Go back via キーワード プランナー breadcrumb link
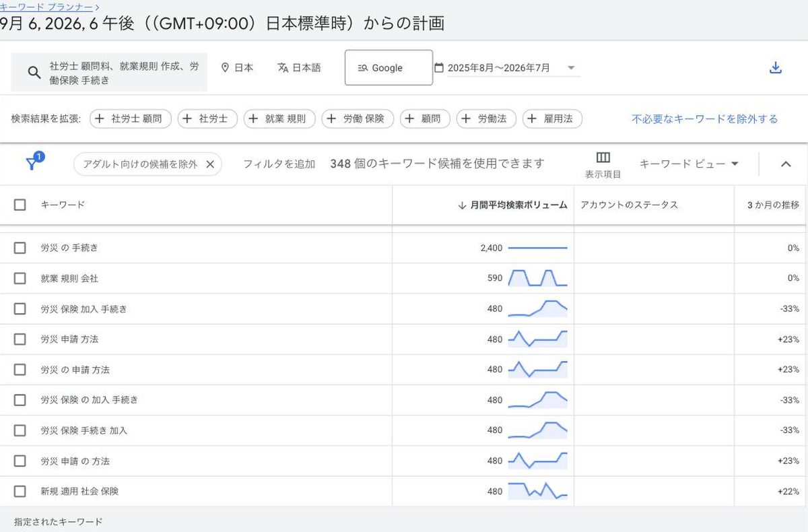The width and height of the screenshot is (808, 532). click(46, 7)
